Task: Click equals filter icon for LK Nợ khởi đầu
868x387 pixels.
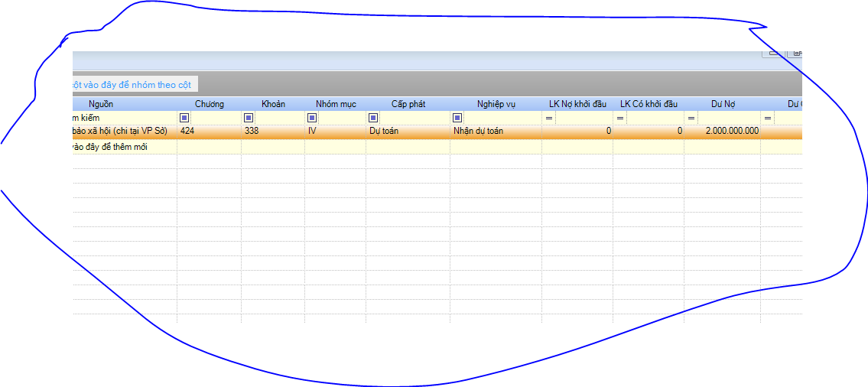Action: (x=548, y=118)
